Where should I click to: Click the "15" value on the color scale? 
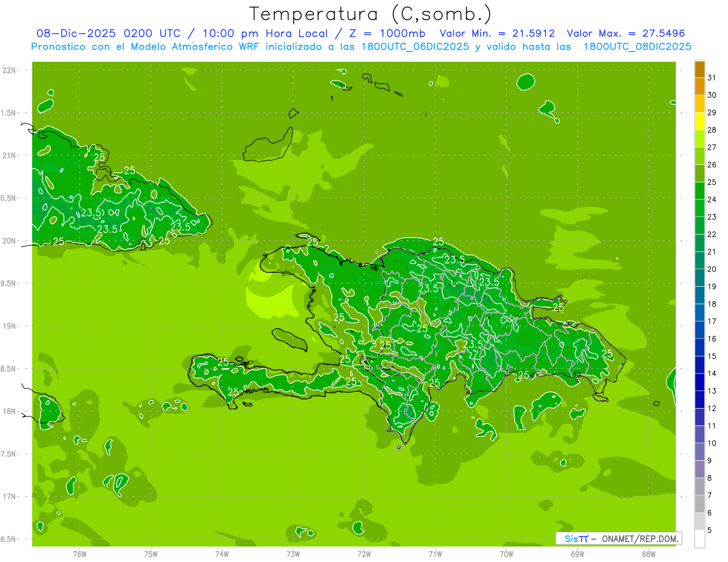(x=712, y=356)
